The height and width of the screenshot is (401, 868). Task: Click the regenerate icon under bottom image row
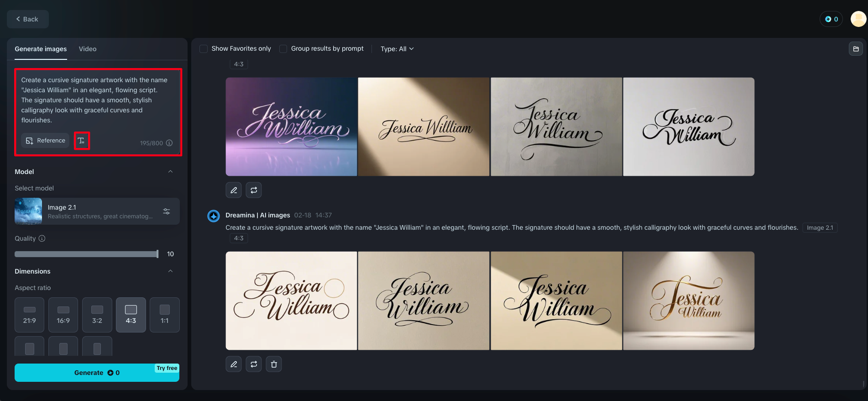(254, 364)
